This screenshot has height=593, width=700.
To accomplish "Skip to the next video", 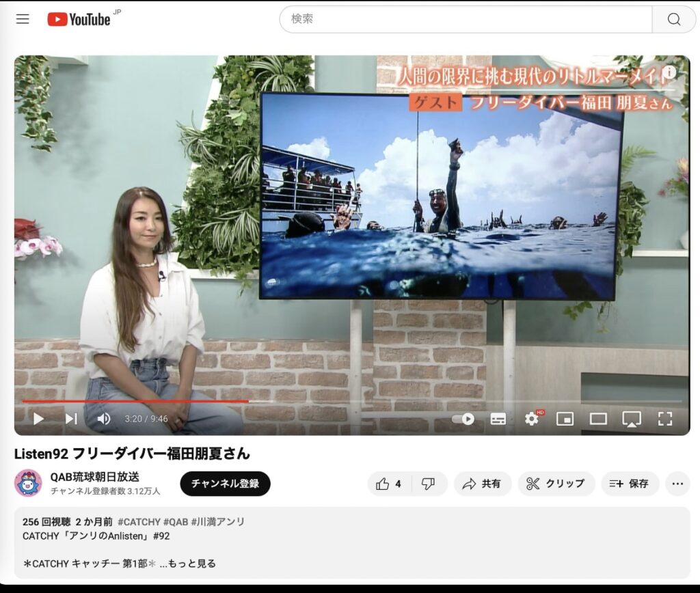I will click(x=71, y=419).
